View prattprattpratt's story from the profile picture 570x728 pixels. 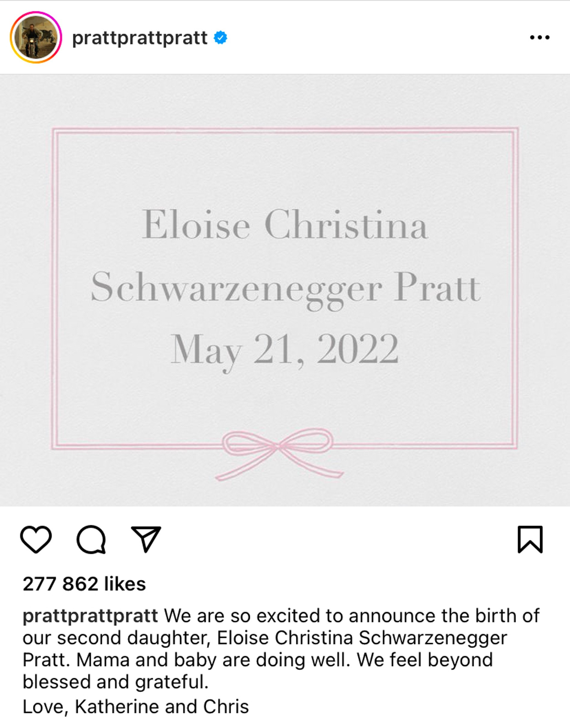coord(36,38)
